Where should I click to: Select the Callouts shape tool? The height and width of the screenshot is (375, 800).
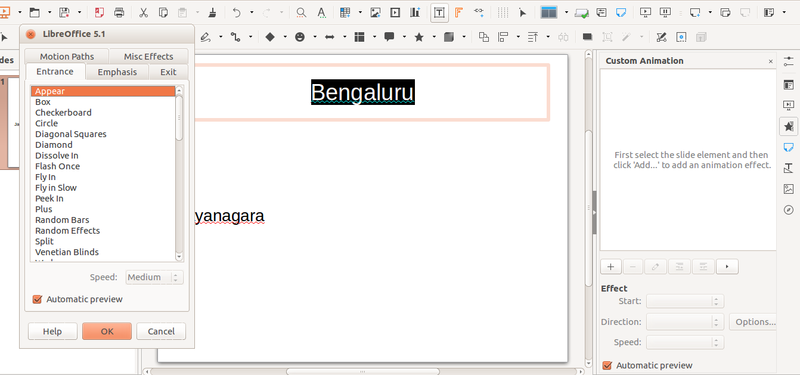(x=389, y=37)
